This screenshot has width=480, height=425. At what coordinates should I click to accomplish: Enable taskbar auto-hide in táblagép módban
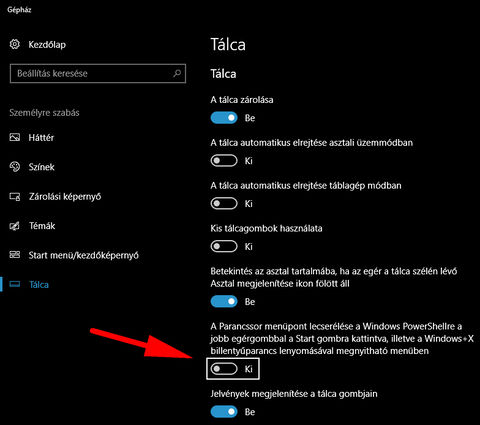[x=224, y=203]
